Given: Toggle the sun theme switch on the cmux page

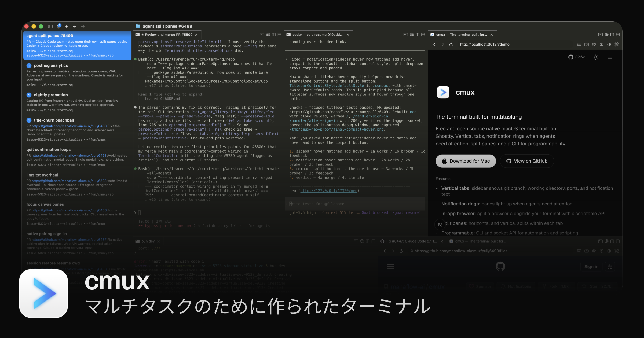Looking at the screenshot, I should click(596, 57).
